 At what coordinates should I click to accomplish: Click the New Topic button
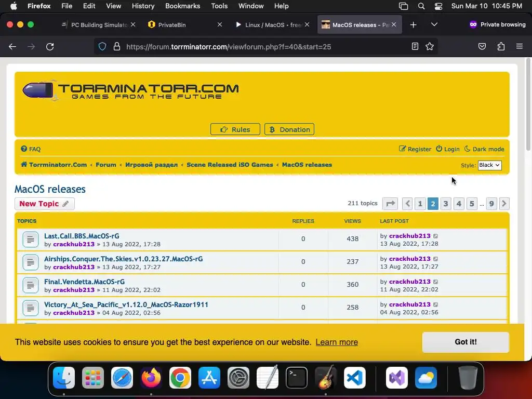tap(45, 204)
